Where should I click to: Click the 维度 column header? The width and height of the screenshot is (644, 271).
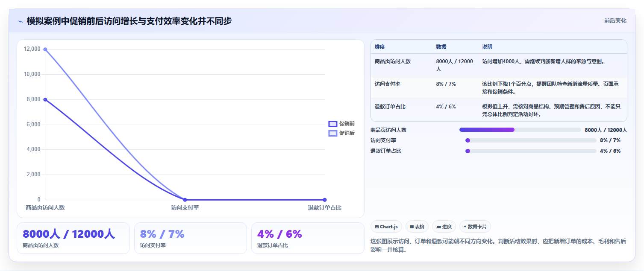coord(380,47)
